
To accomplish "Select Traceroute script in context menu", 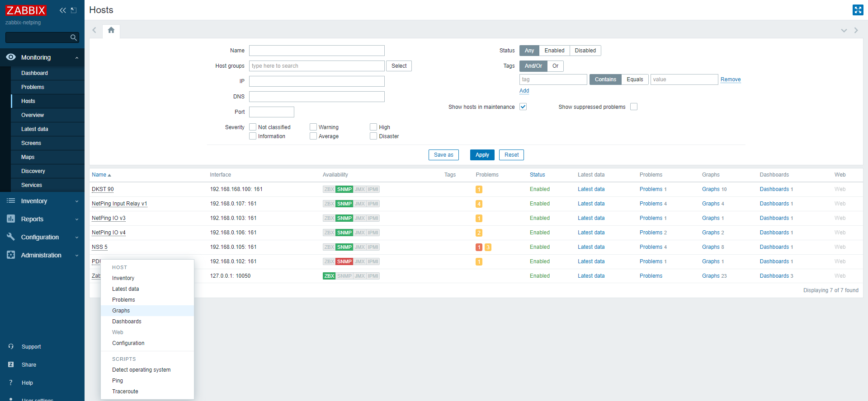I will 125,392.
